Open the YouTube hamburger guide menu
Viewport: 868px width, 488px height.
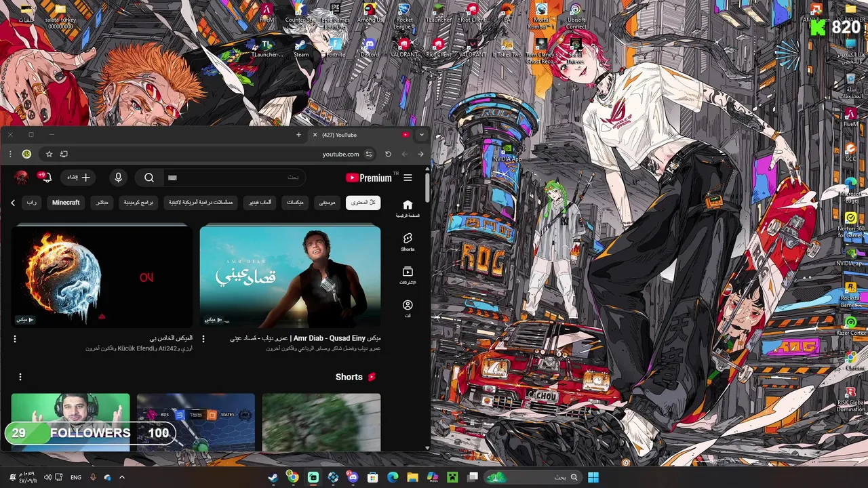click(x=408, y=178)
